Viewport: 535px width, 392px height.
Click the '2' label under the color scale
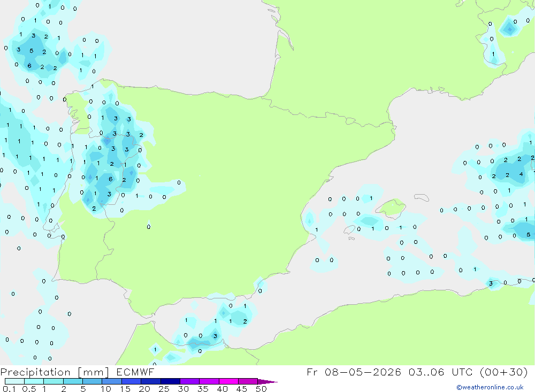64,389
